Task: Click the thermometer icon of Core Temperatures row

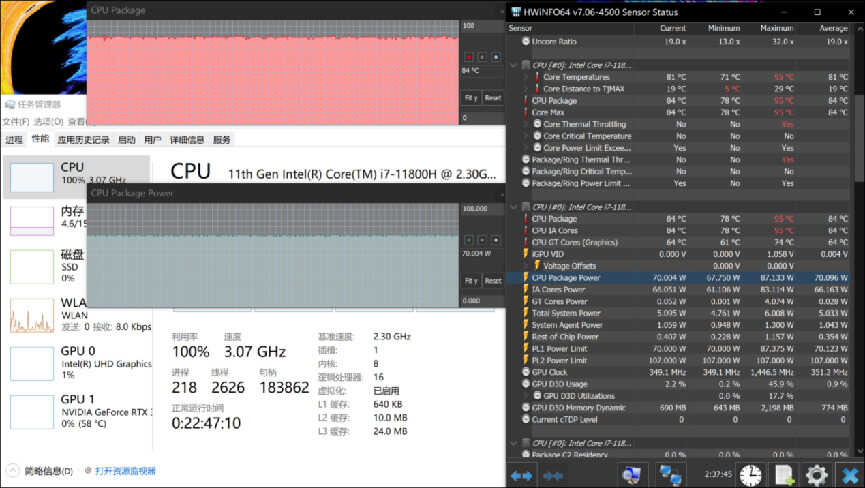Action: click(x=537, y=77)
